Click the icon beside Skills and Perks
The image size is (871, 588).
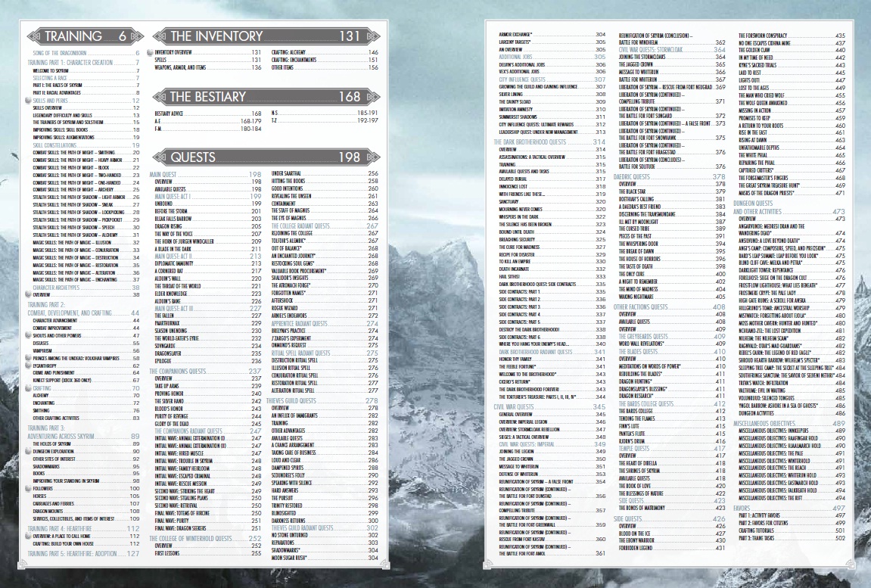click(29, 101)
